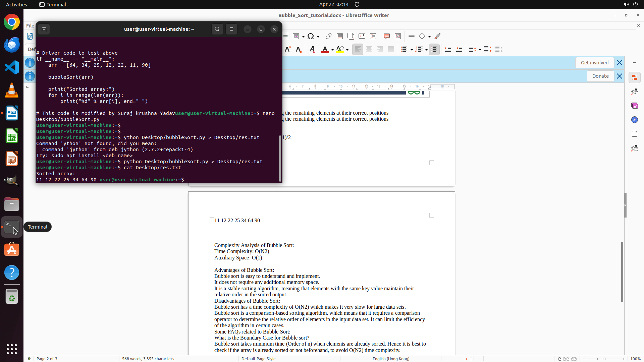Expand the font color dropdown arrow
The height and width of the screenshot is (362, 644).
[x=332, y=50]
